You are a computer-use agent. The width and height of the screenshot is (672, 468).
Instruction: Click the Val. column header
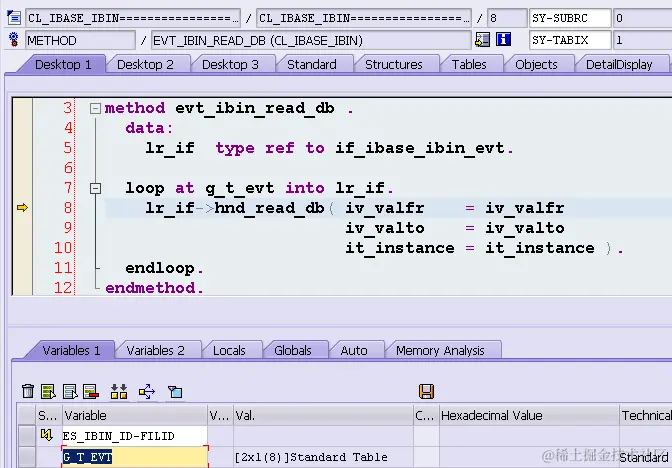pos(324,415)
